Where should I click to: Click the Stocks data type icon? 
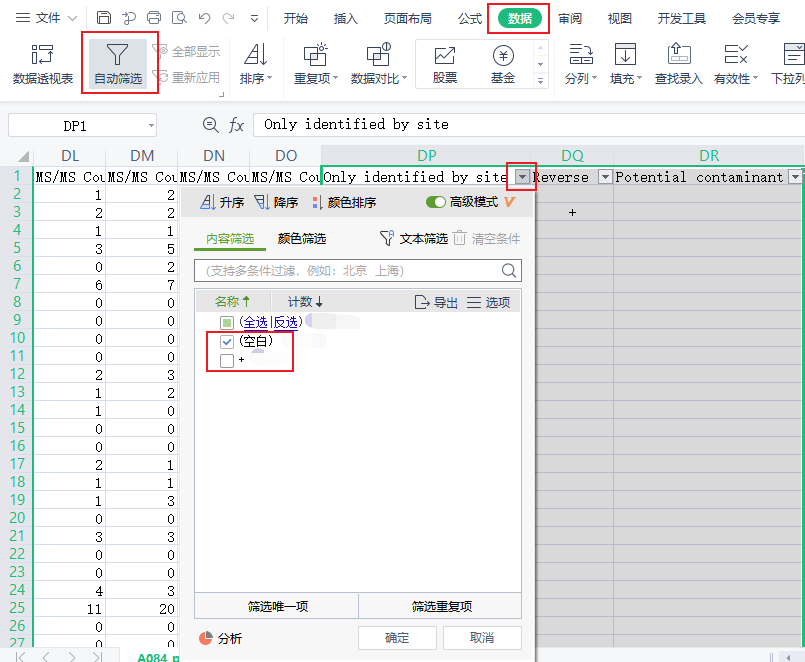[445, 56]
